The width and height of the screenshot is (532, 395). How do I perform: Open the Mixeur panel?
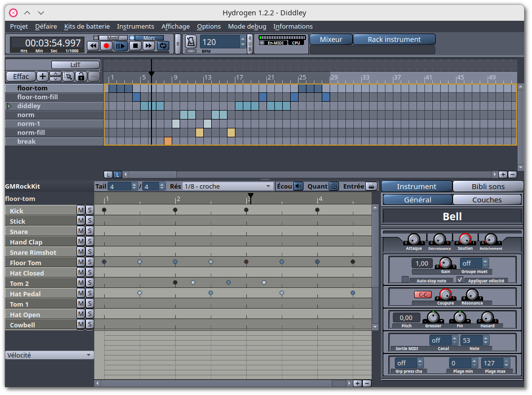point(331,39)
